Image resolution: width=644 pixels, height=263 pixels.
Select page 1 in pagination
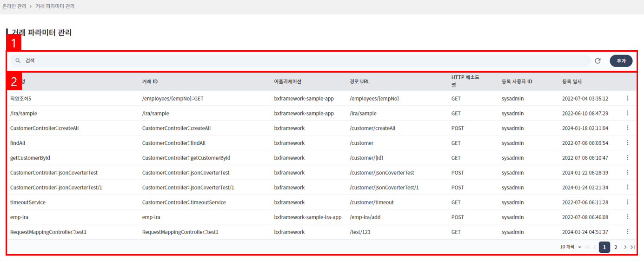604,247
